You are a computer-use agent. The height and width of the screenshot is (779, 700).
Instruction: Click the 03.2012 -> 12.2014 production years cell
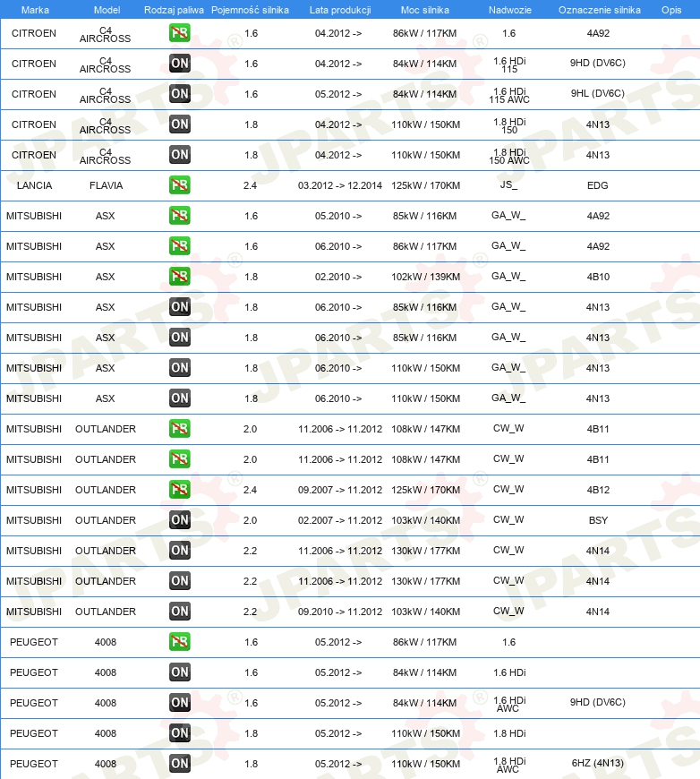[340, 185]
